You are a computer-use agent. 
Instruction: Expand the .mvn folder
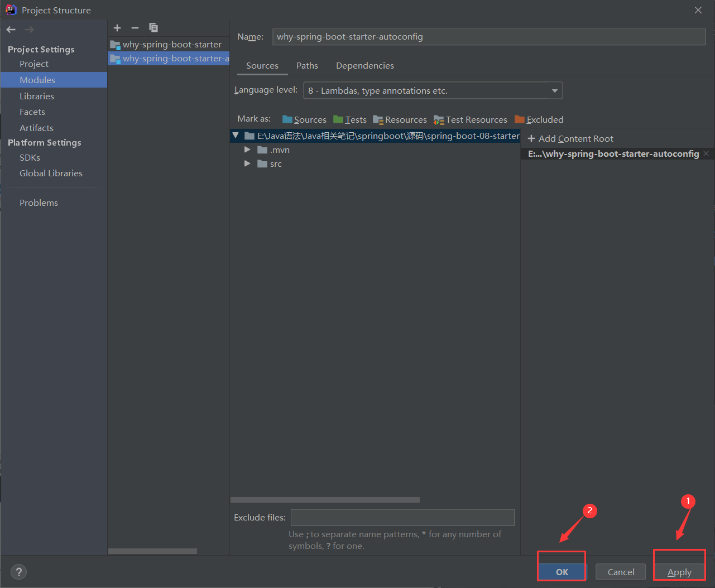tap(247, 150)
